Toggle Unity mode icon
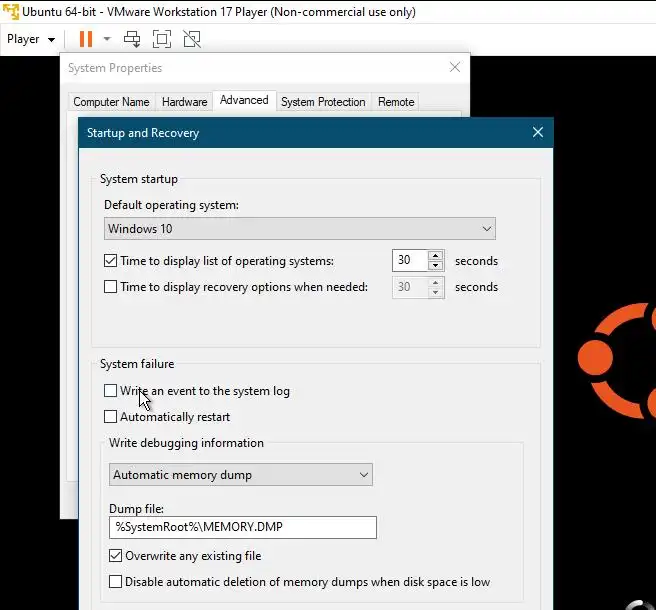The height and width of the screenshot is (610, 656). click(x=192, y=39)
